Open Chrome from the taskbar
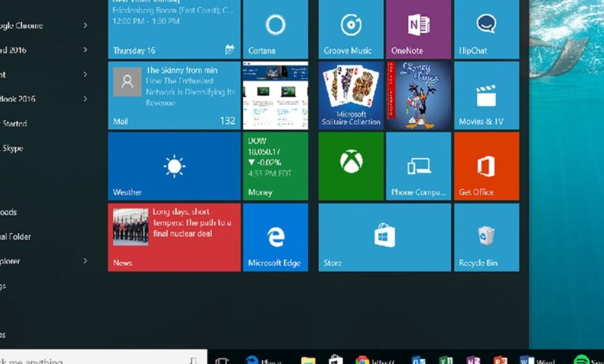The height and width of the screenshot is (364, 604). (x=362, y=361)
